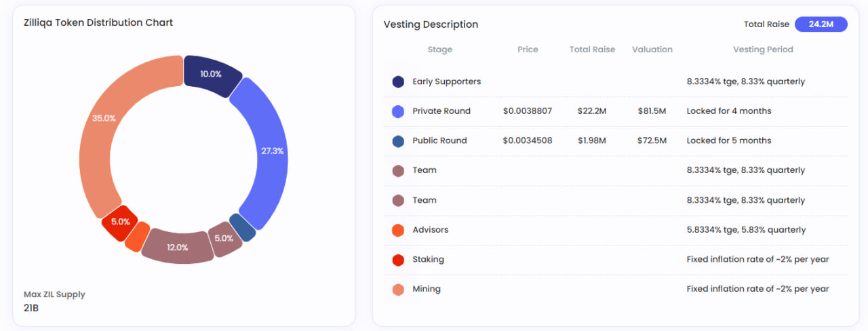Click the Total Raise label beside 24.2M badge
Viewport: 868px width, 331px height.
766,24
